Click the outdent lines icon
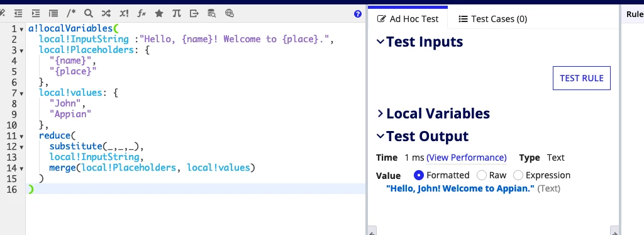This screenshot has height=235, width=644. point(18,14)
